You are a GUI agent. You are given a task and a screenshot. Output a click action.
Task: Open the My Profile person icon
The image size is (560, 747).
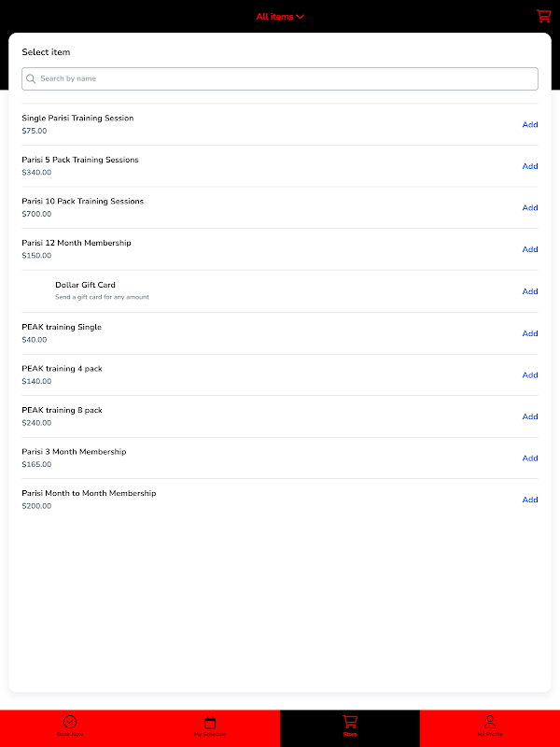coord(490,722)
